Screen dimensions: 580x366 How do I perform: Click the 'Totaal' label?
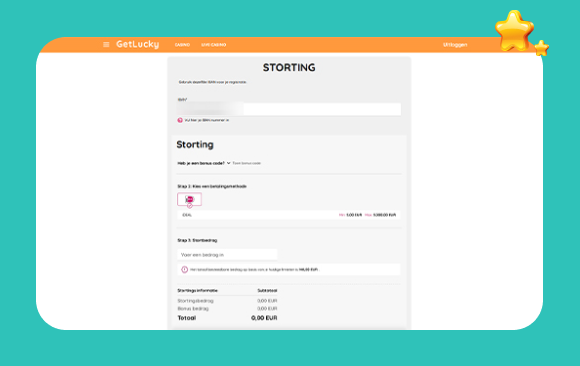tap(187, 318)
